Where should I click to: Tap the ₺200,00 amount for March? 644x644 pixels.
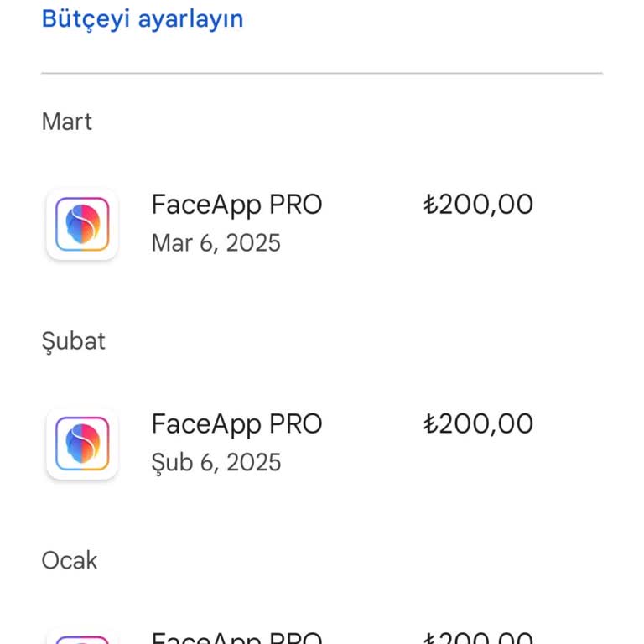coord(479,205)
